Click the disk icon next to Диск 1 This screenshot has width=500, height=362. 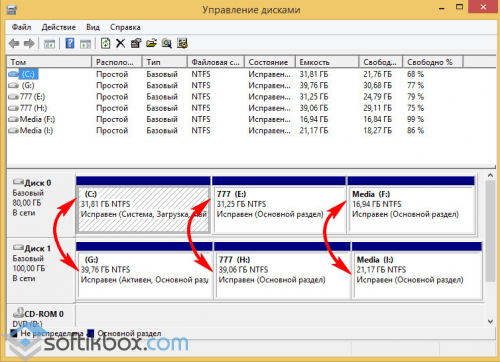pyautogui.click(x=18, y=248)
